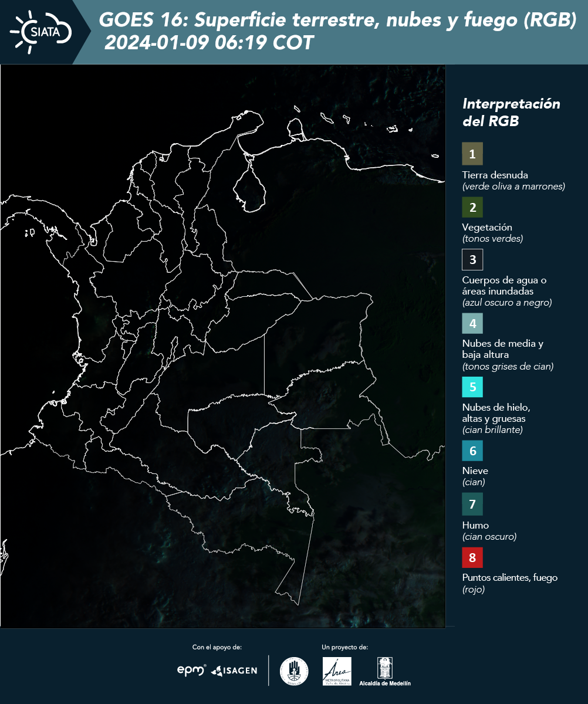Click the label Cuerpos de agua o áreas inundadas
Image resolution: width=588 pixels, height=704 pixels.
coord(505,286)
